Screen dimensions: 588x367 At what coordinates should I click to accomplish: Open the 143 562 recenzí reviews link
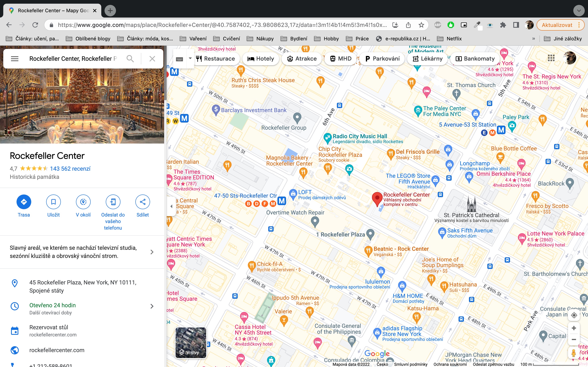tap(70, 168)
